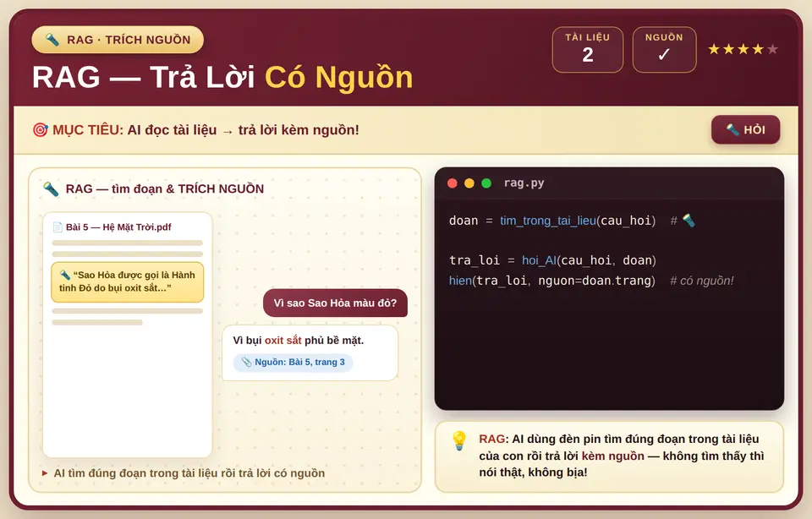Open the source chip 'Nguồn: Bài 5, trang 3'

294,363
